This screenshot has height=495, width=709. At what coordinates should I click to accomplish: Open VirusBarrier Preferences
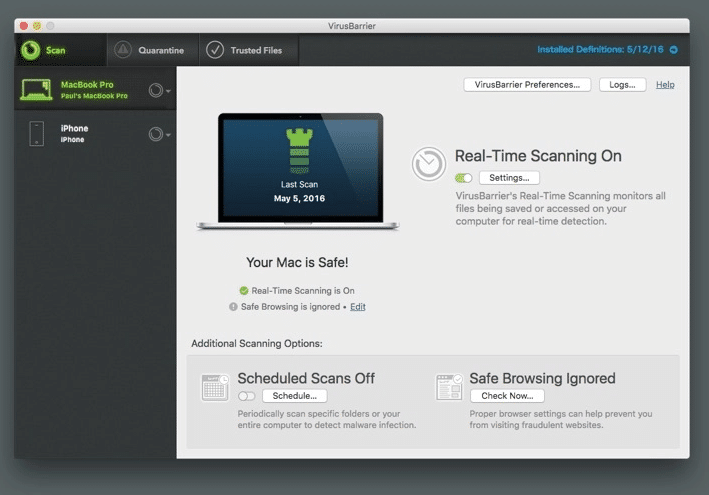pos(527,85)
